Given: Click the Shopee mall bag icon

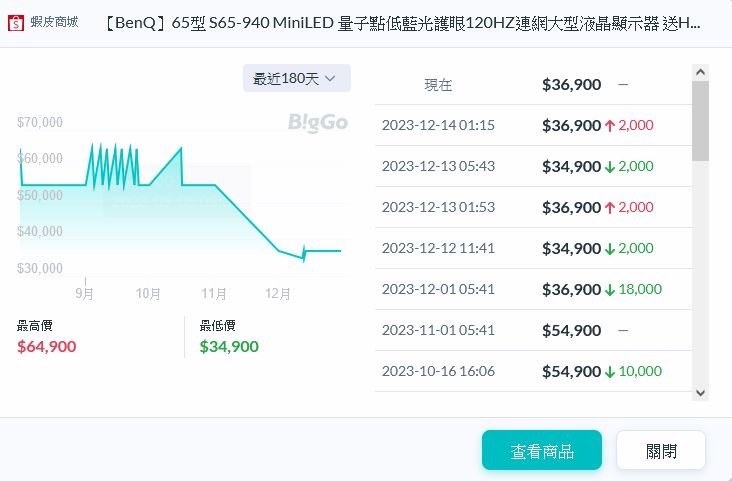Looking at the screenshot, I should [15, 22].
